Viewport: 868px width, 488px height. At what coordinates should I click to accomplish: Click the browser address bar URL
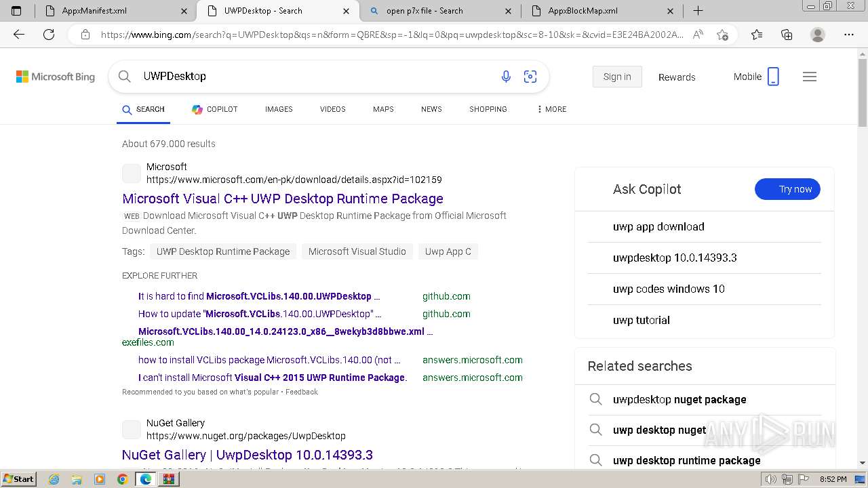392,35
